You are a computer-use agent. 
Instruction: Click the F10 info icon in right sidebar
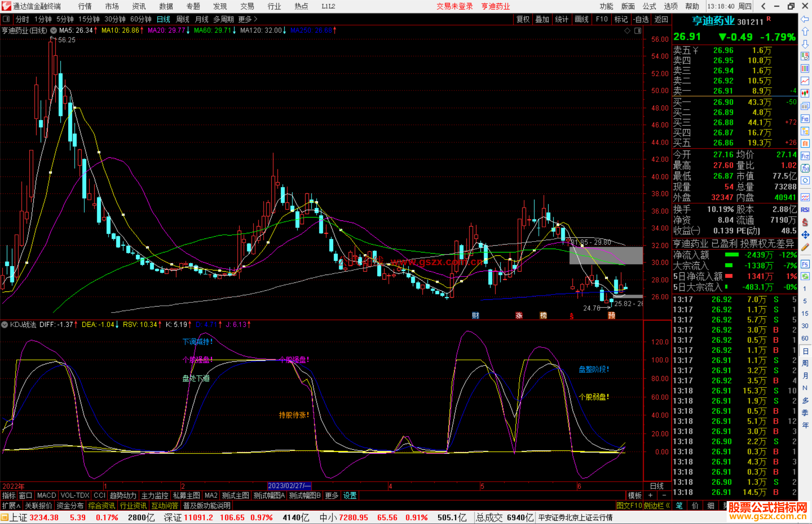[x=805, y=119]
